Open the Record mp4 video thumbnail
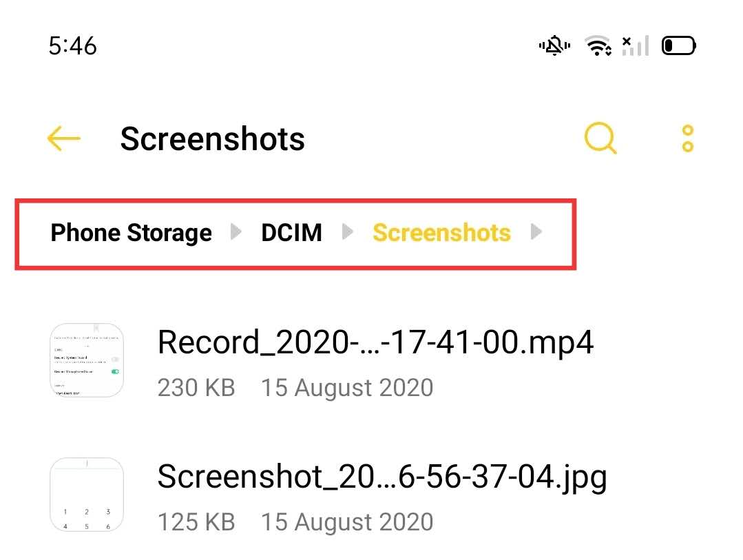Image resolution: width=743 pixels, height=560 pixels. pos(87,360)
